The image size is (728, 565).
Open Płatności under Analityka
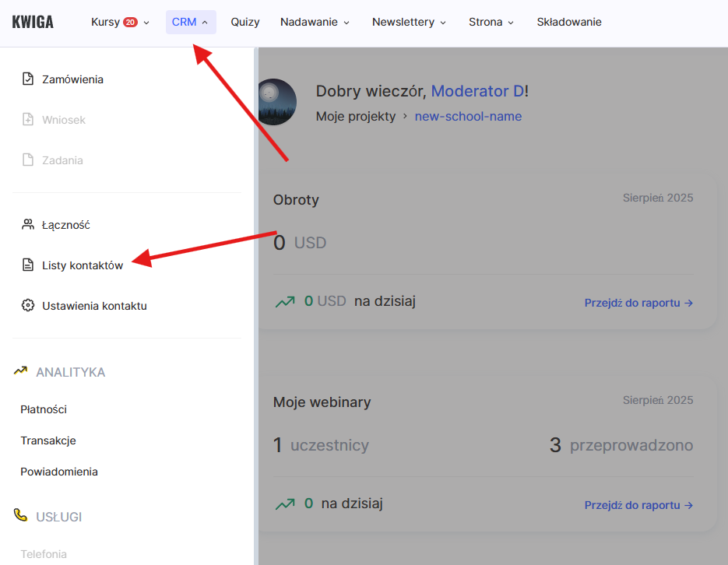[44, 409]
